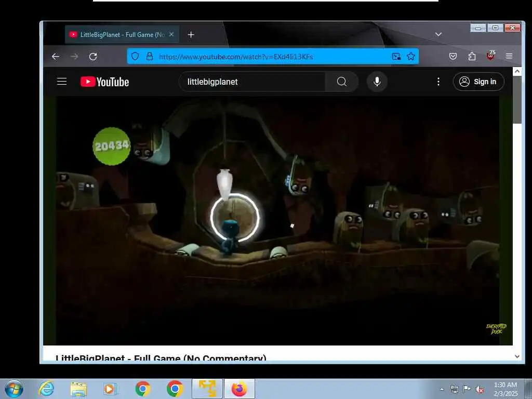Click the muted volume tray icon
532x399 pixels.
coord(480,390)
